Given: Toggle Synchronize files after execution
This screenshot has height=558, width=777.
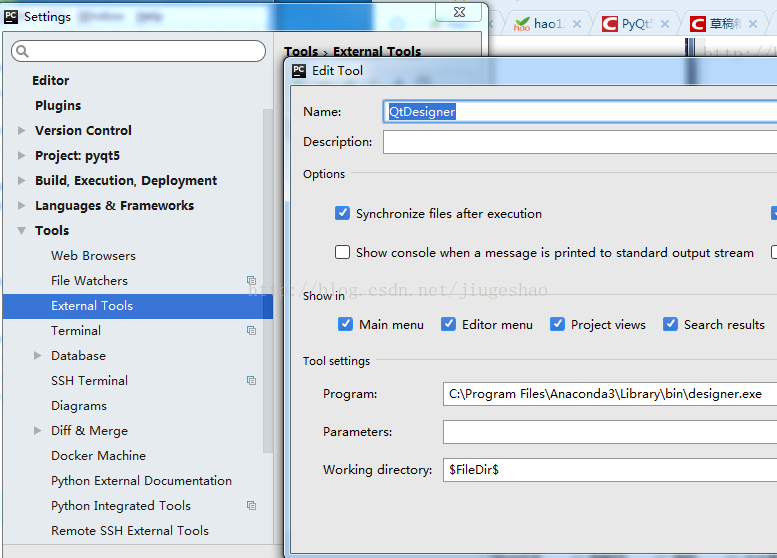Looking at the screenshot, I should (342, 213).
